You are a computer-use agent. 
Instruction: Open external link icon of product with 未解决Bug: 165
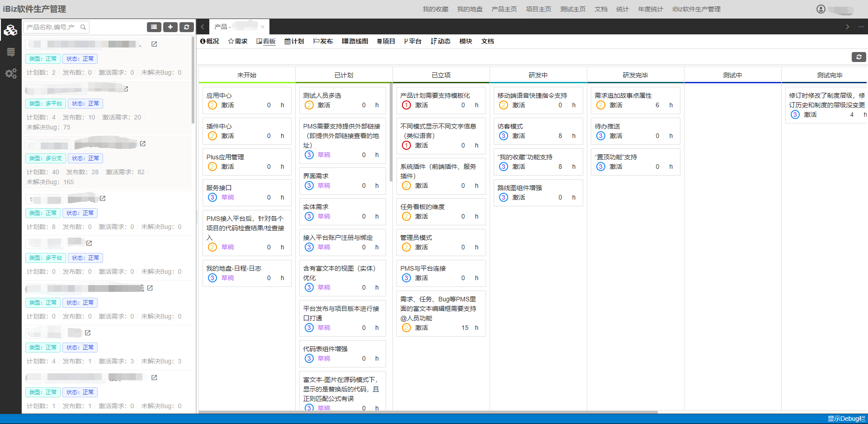pos(143,144)
